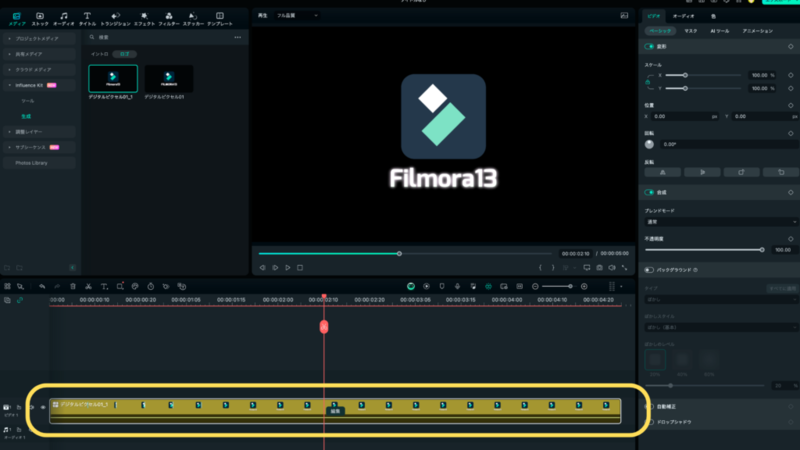Open the ブレンドモード dropdown
Image resolution: width=800 pixels, height=450 pixels.
(721, 222)
